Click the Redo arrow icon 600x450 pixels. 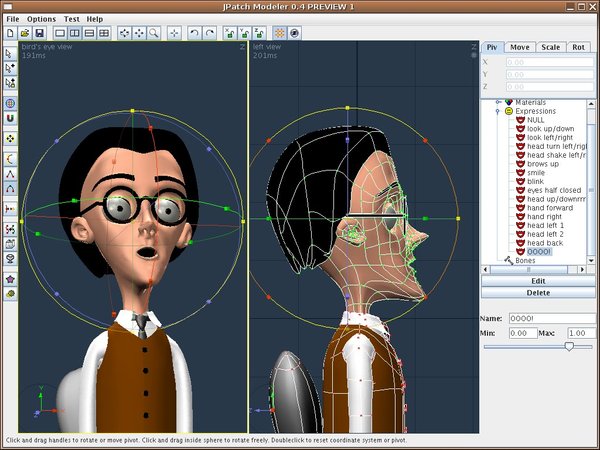click(x=209, y=33)
